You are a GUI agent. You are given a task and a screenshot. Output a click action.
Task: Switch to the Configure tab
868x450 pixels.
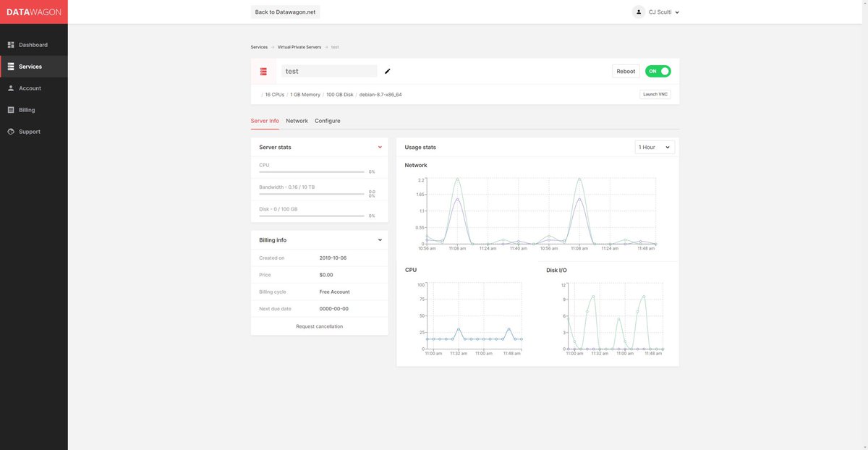(x=328, y=121)
